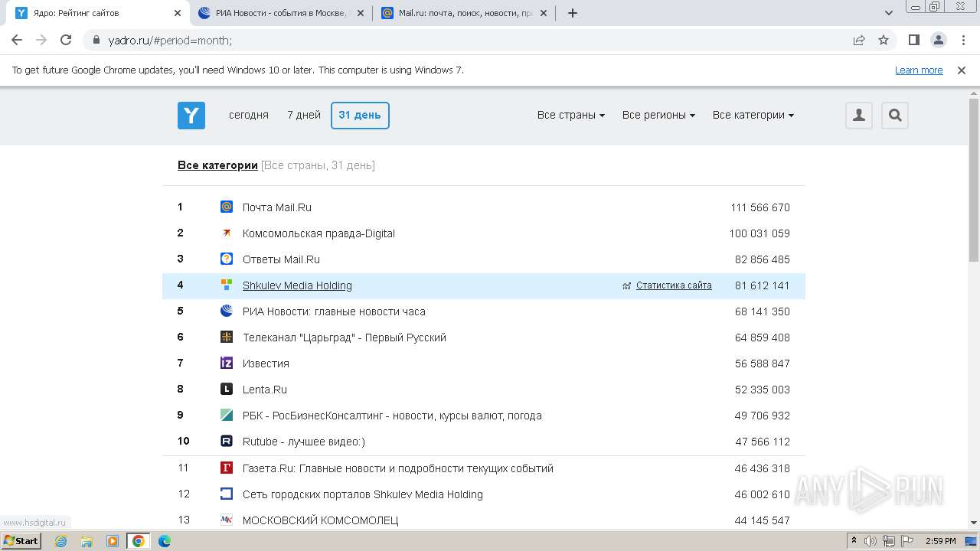The image size is (980, 551).
Task: Click the Царьград channel favicon
Action: pos(227,337)
